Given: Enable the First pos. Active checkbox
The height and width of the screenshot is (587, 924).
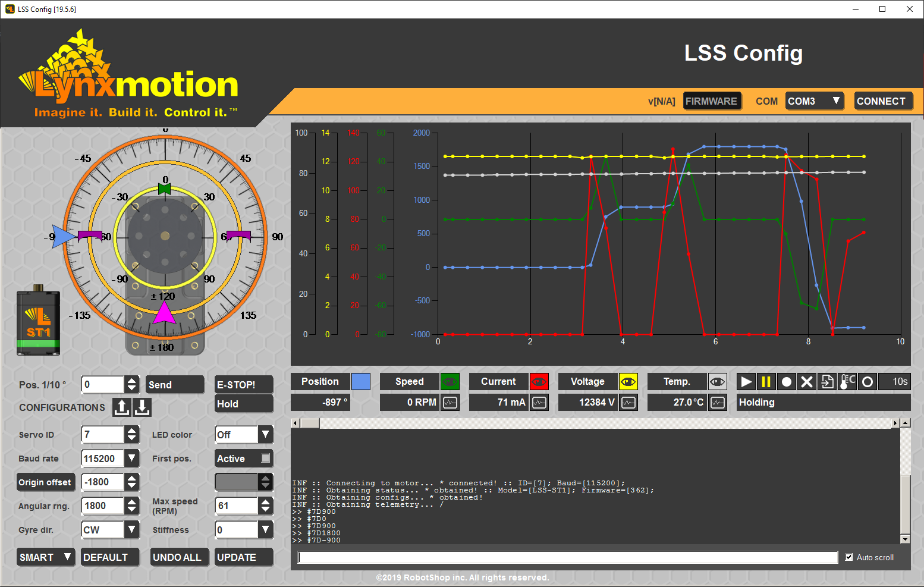Looking at the screenshot, I should tap(266, 459).
